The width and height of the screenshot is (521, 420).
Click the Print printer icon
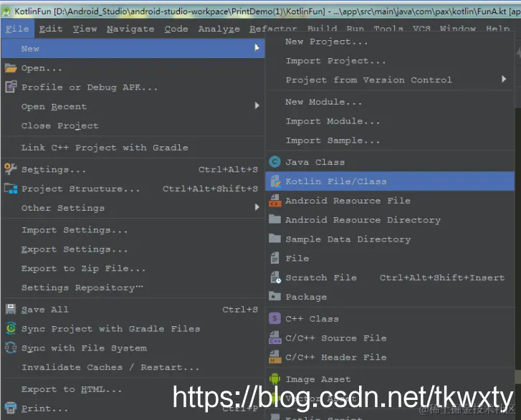click(11, 408)
